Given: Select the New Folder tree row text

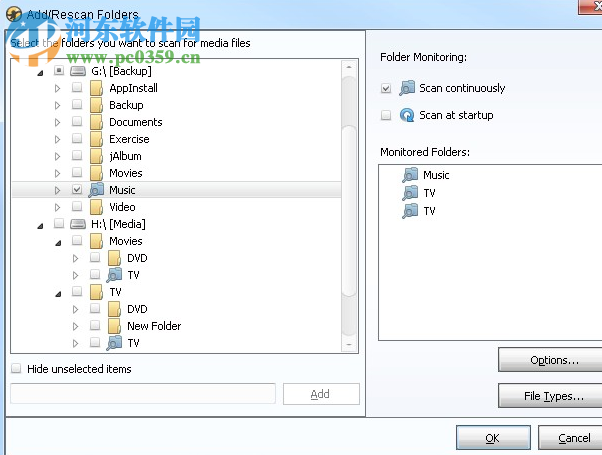Looking at the screenshot, I should [154, 326].
